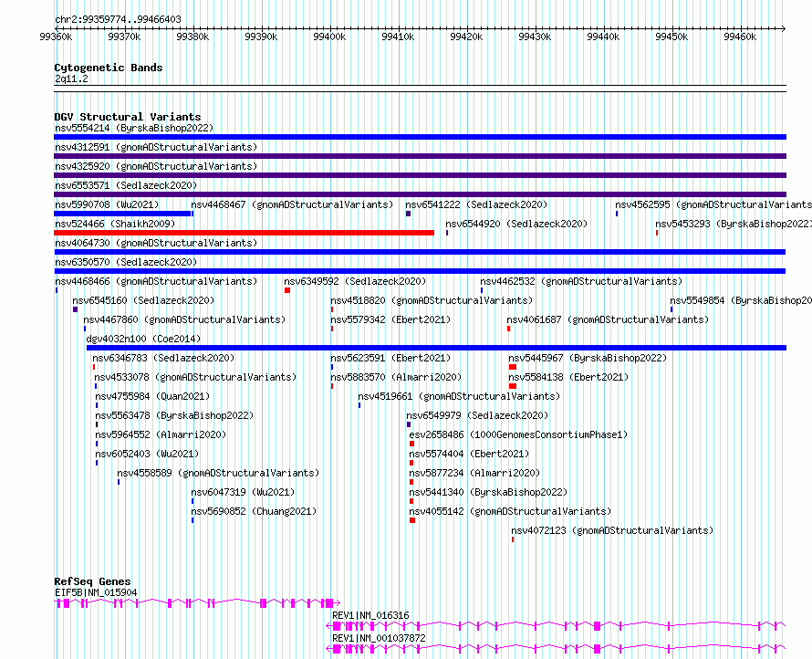
Task: Click the Cytogenetic Bands track title
Action: tap(109, 68)
